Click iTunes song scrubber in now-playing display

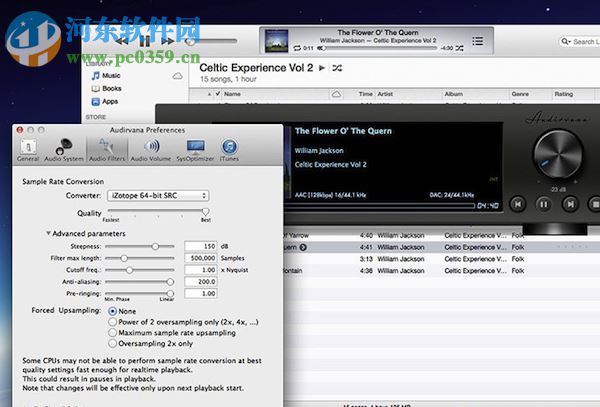click(x=378, y=48)
